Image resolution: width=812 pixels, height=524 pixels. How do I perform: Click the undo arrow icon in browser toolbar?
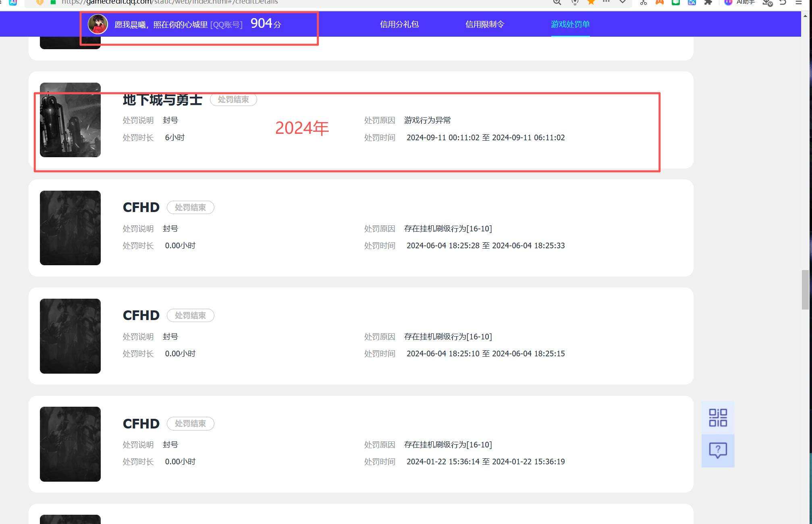[x=783, y=2]
